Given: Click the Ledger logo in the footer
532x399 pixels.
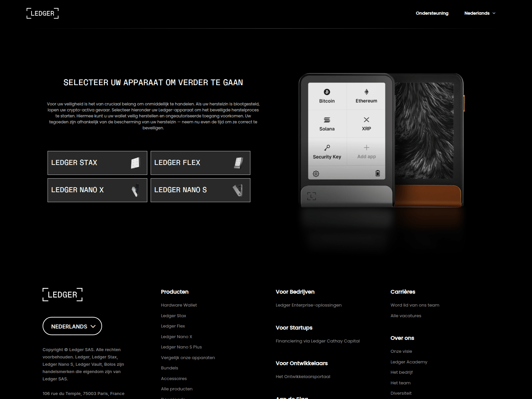Looking at the screenshot, I should 63,295.
